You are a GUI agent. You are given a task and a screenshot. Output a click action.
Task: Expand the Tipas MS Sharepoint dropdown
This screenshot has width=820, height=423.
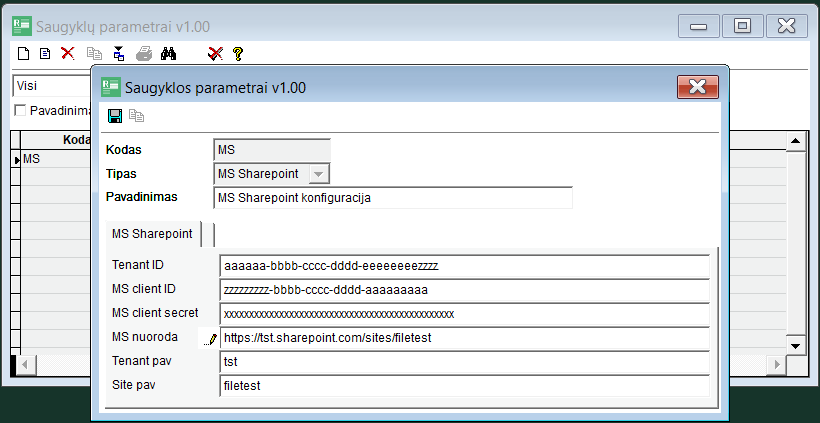318,174
